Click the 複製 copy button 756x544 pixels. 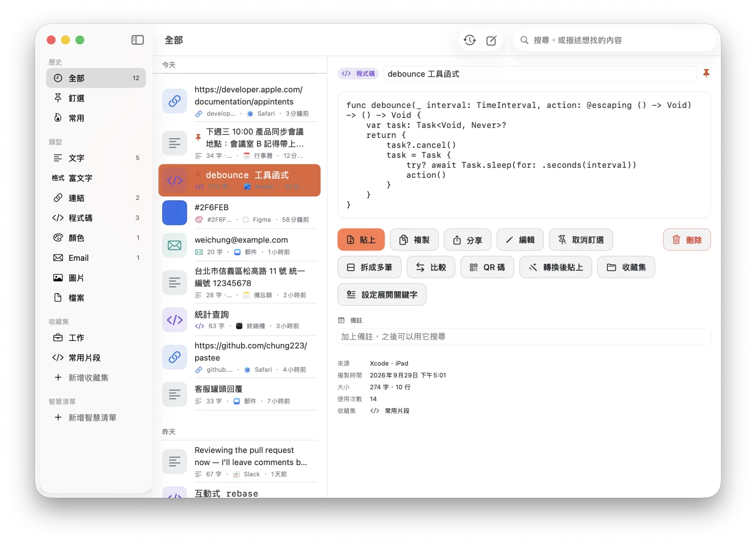(414, 240)
